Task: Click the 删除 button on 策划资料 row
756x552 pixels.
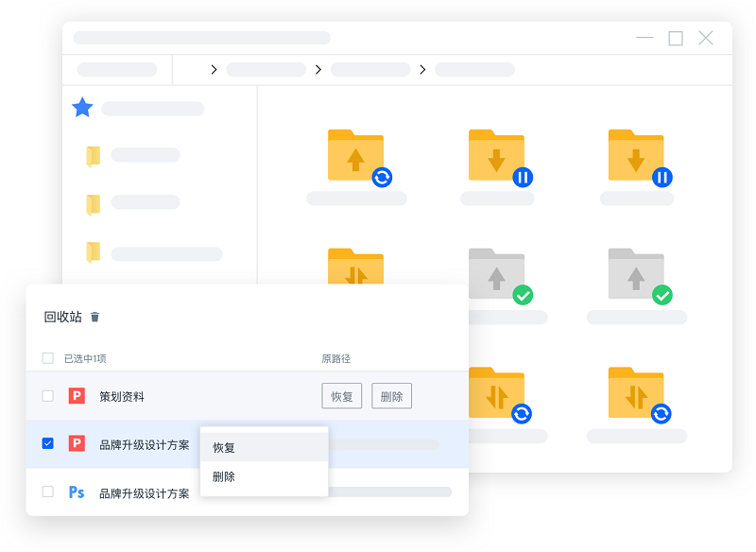Action: 391,396
